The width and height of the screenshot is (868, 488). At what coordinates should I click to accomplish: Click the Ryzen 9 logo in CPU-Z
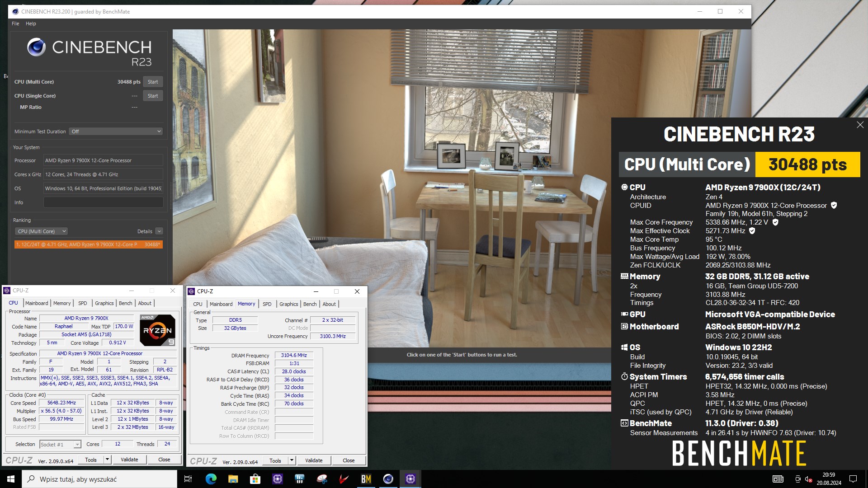(x=157, y=330)
